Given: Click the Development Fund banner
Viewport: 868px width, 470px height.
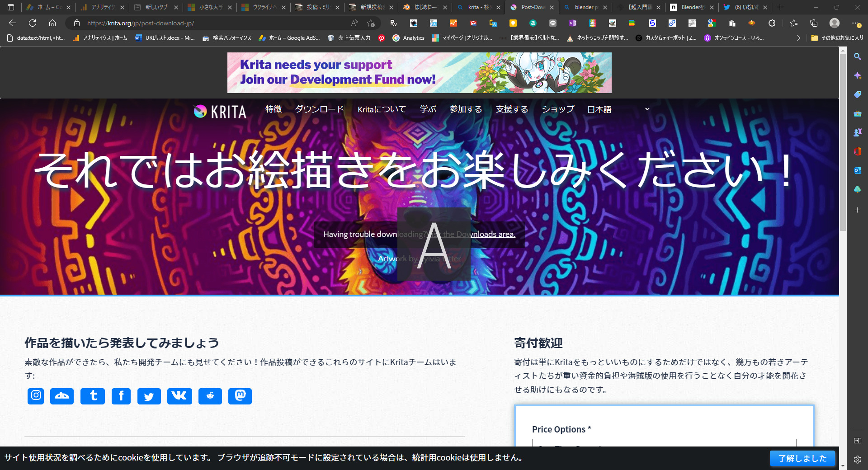Looking at the screenshot, I should tap(420, 73).
